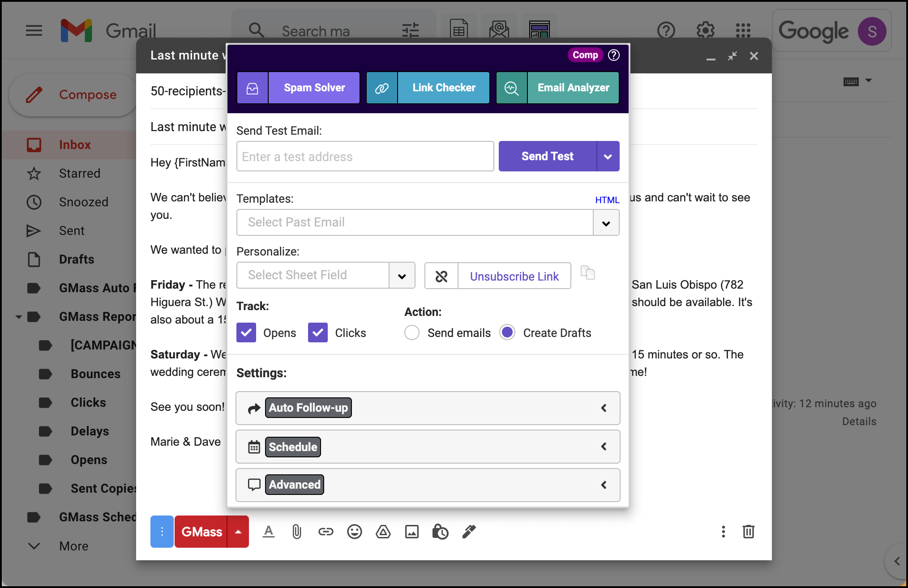Viewport: 908px width, 588px height.
Task: Click the blue GMass three-dot button
Action: (x=162, y=532)
